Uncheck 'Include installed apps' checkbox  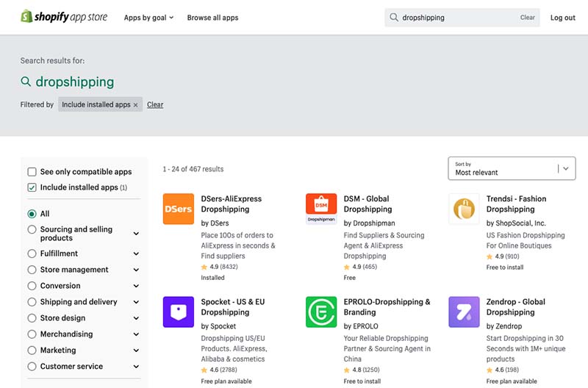(32, 187)
